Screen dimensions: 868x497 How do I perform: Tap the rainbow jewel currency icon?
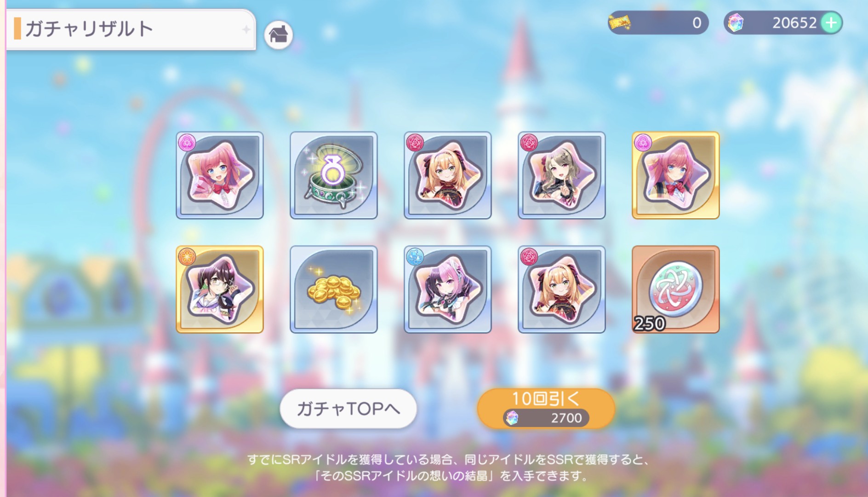point(736,23)
